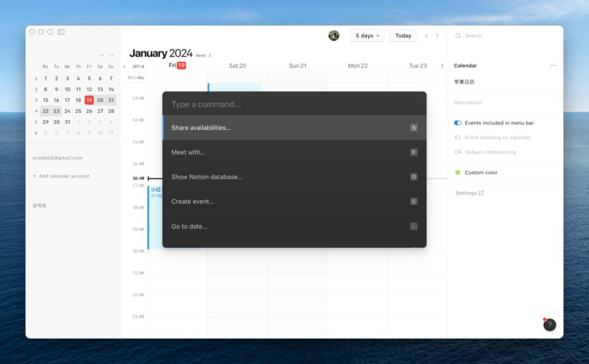Toggle Events included in menu bar
Screen dimensions: 589x364
(x=458, y=123)
